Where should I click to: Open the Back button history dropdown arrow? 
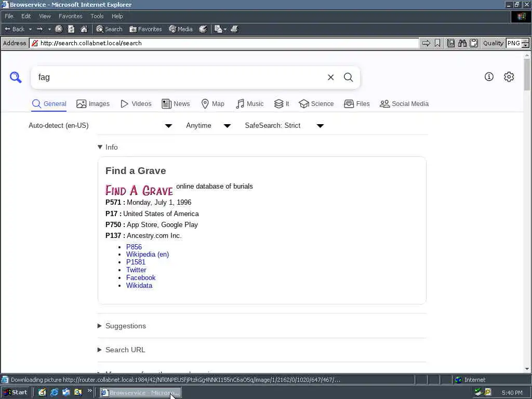coord(30,29)
